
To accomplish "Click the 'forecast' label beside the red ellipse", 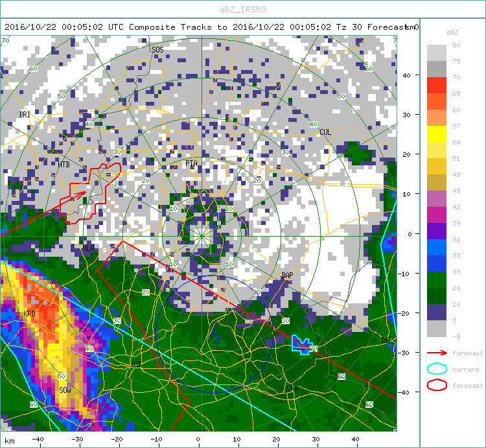I will tap(468, 385).
